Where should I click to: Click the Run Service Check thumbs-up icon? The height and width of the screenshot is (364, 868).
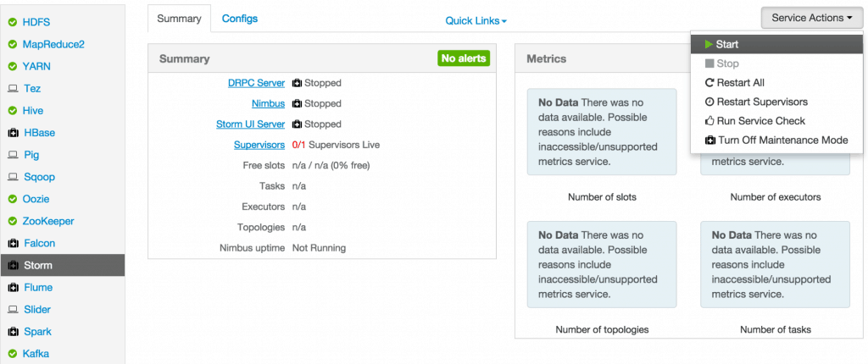(x=709, y=121)
